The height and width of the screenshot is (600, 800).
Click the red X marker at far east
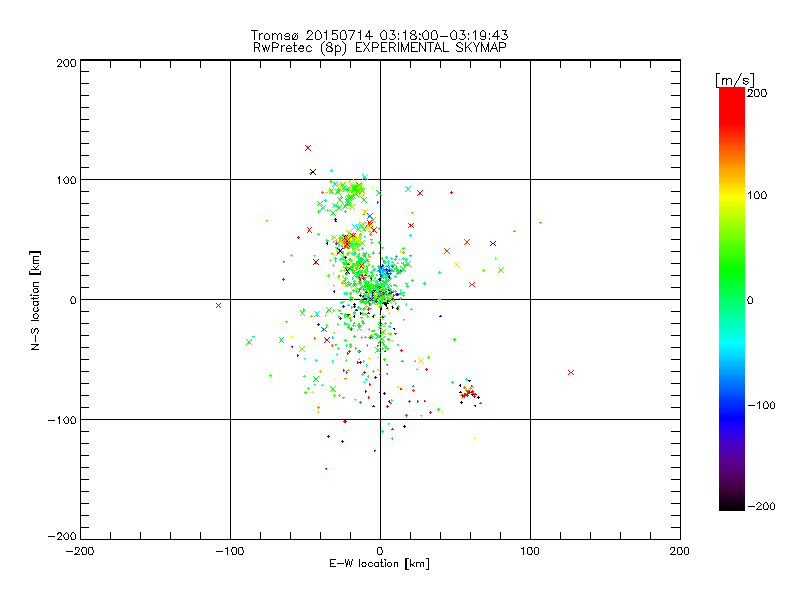pos(571,372)
